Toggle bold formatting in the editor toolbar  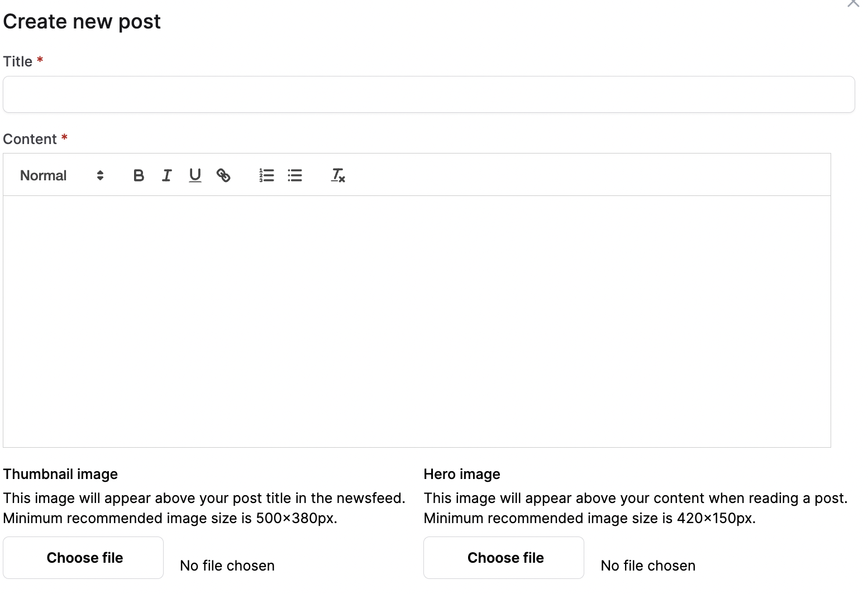coord(139,175)
